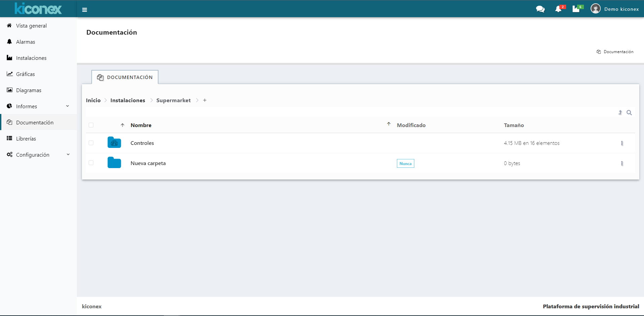Open options menu for Controles row
The width and height of the screenshot is (644, 316).
pyautogui.click(x=622, y=143)
